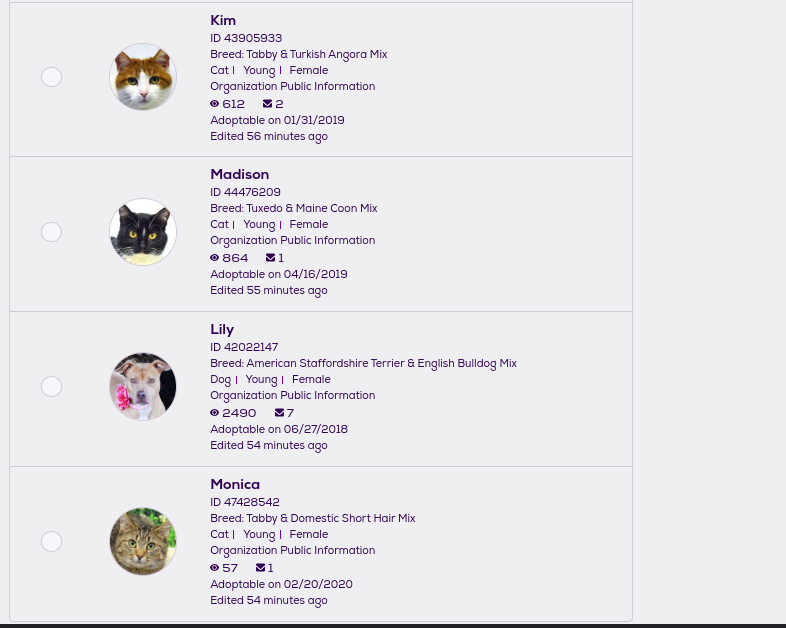
Task: Open Monica's pet profile name link
Action: tap(235, 485)
